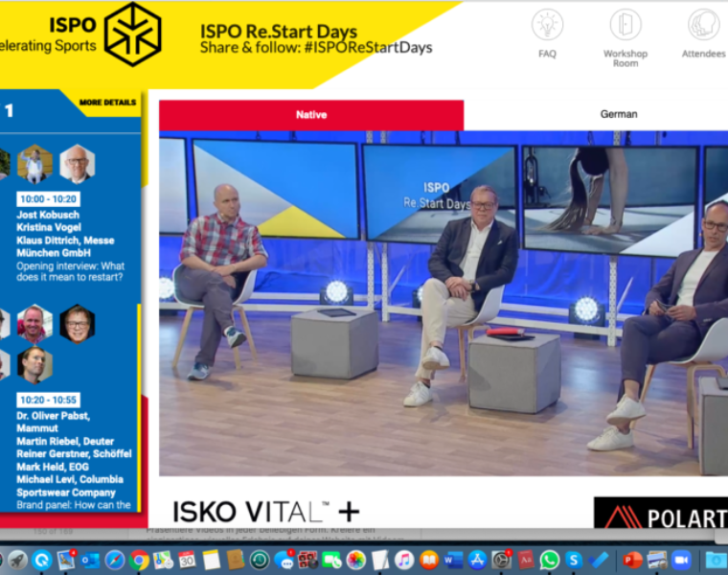Open Notes in the Dock
Screen dimensions: 728x575
[212, 560]
